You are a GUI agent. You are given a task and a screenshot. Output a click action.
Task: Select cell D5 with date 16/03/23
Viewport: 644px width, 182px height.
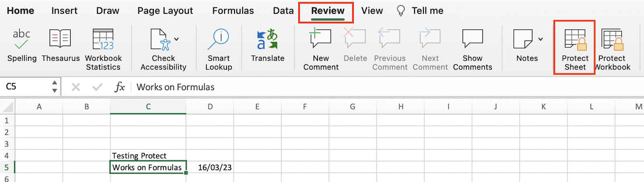point(210,168)
